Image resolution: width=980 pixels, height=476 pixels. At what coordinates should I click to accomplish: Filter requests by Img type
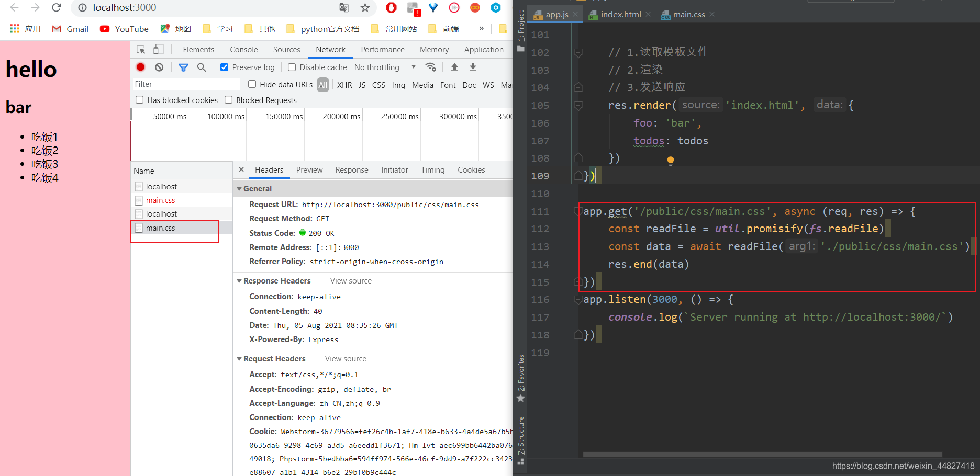(398, 85)
